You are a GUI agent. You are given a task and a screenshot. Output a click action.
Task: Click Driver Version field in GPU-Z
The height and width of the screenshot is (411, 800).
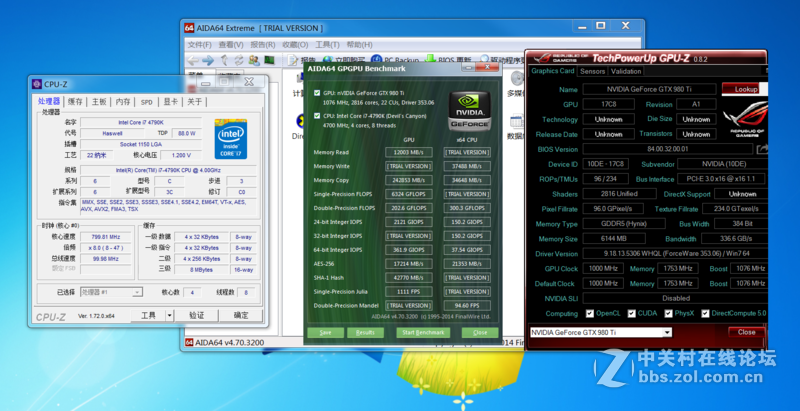(x=675, y=253)
